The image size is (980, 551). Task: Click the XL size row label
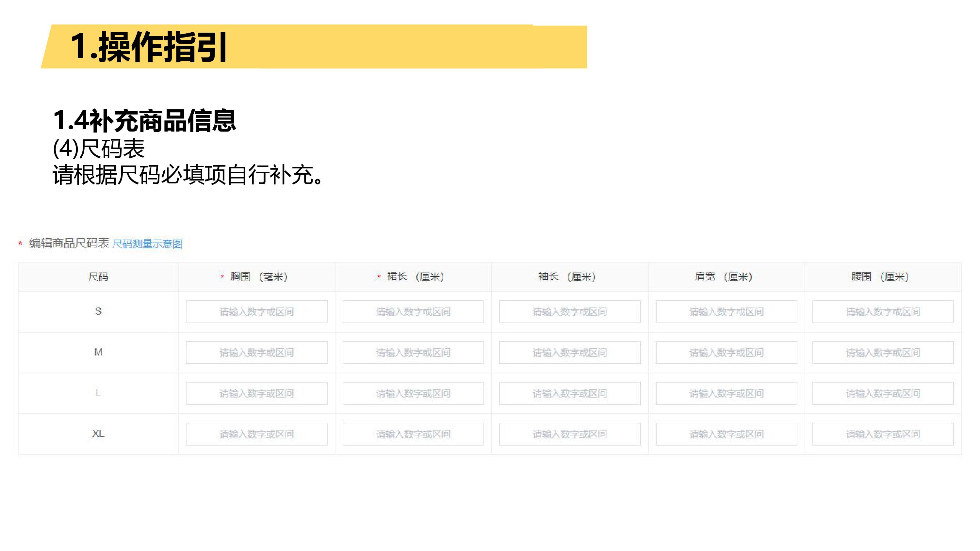click(98, 433)
